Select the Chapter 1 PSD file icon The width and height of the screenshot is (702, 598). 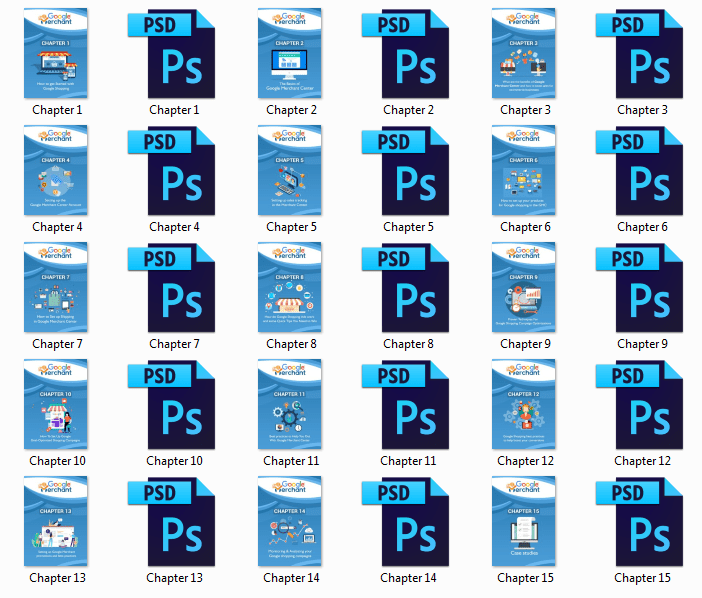click(x=175, y=52)
